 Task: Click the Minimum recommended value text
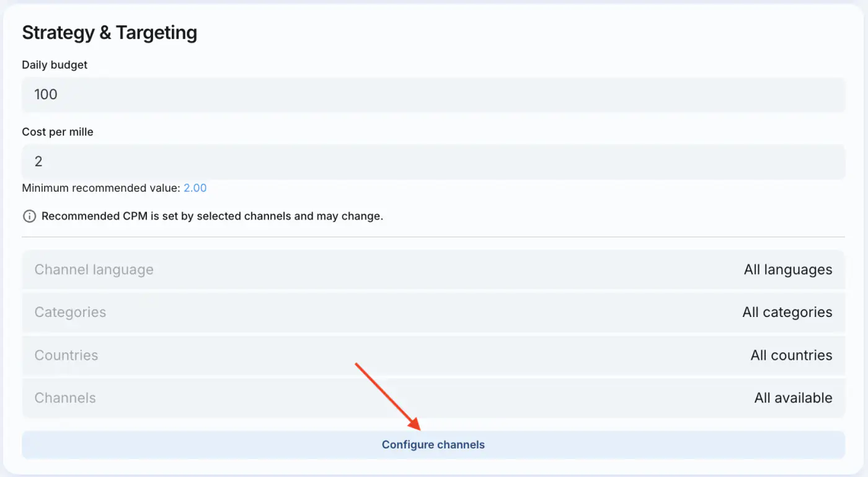click(x=101, y=188)
